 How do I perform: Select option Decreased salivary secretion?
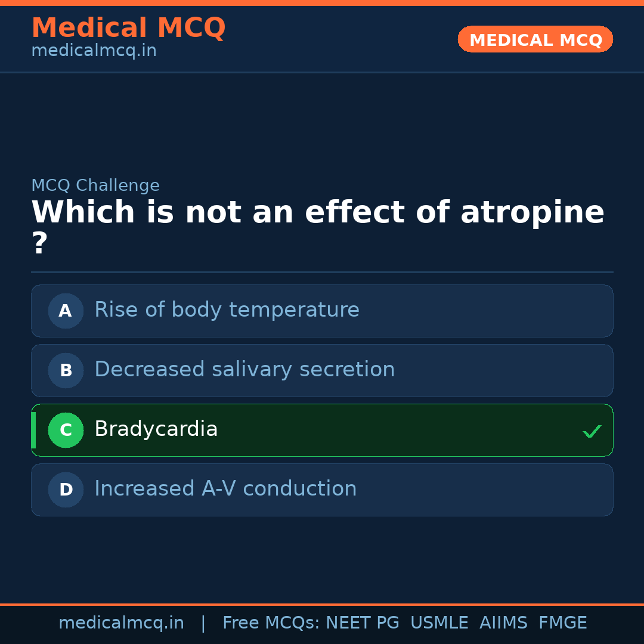[x=244, y=370]
